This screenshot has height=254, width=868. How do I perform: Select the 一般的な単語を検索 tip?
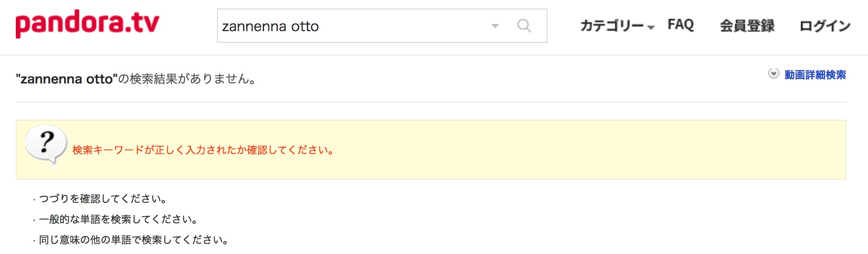[x=118, y=219]
